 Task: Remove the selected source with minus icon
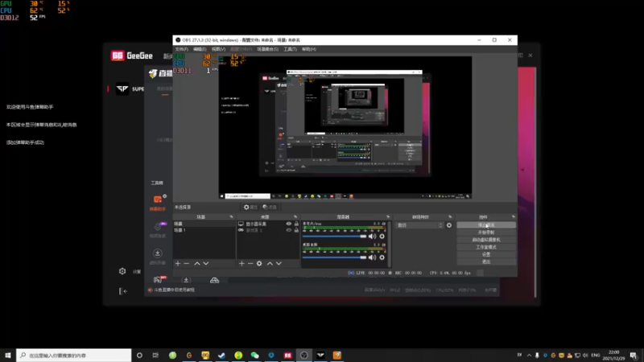pyautogui.click(x=250, y=264)
